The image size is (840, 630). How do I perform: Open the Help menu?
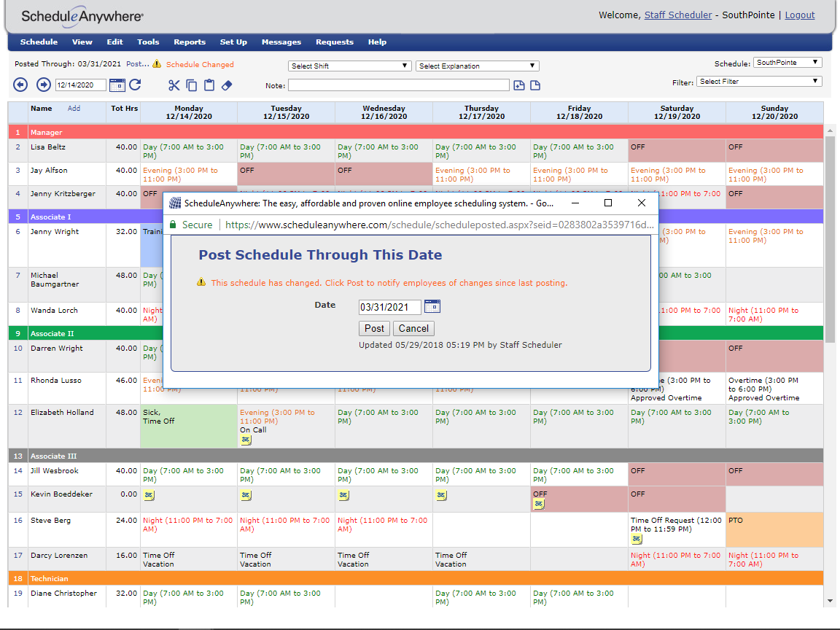[377, 42]
